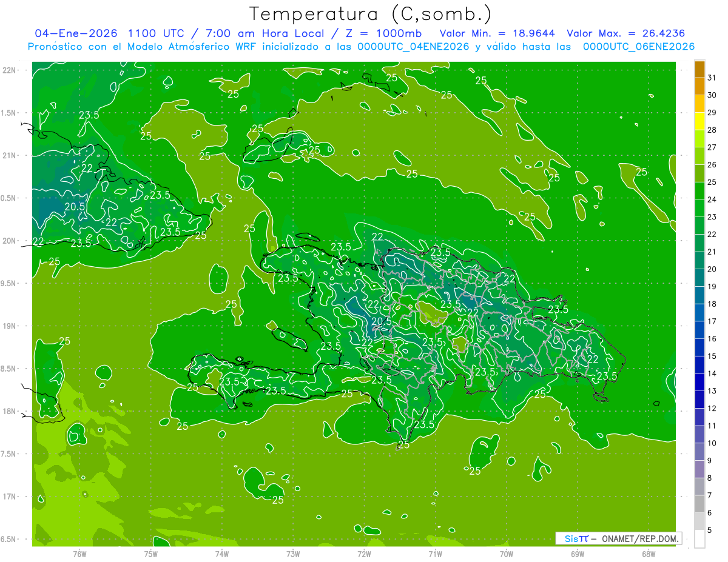Click the '73W' longitude axis label
Viewport: 728px width, 562px height.
[x=293, y=554]
